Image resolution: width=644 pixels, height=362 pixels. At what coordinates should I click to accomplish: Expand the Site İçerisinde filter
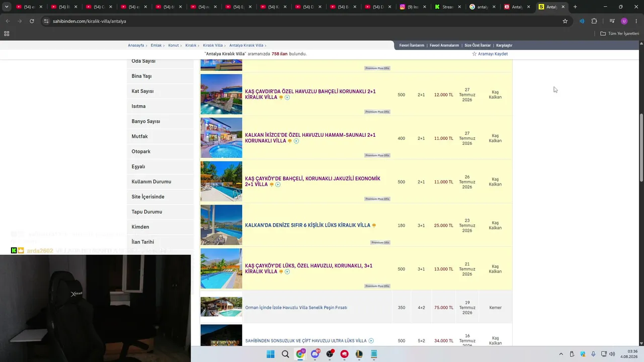(x=160, y=197)
